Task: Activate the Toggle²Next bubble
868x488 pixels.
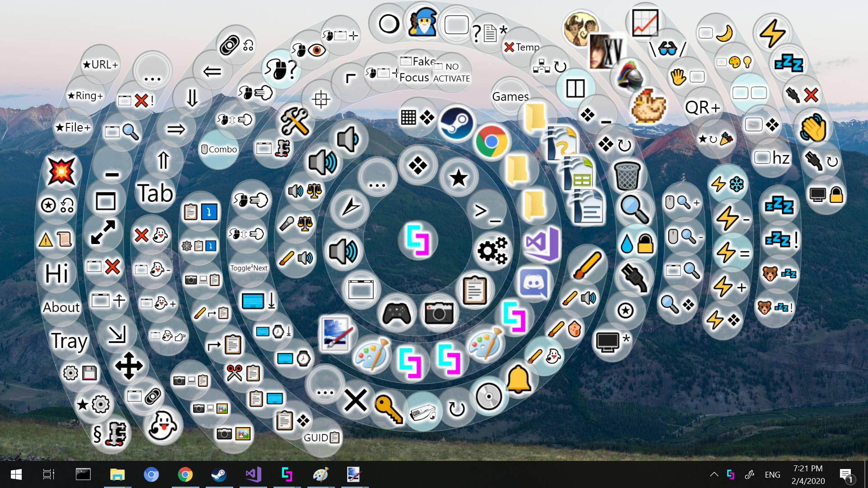Action: click(249, 268)
